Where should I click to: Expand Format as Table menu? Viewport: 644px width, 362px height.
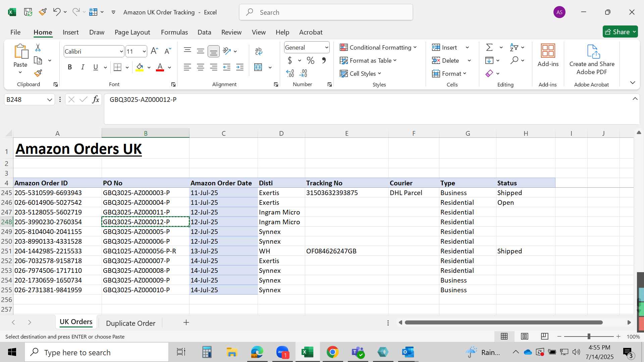point(368,60)
